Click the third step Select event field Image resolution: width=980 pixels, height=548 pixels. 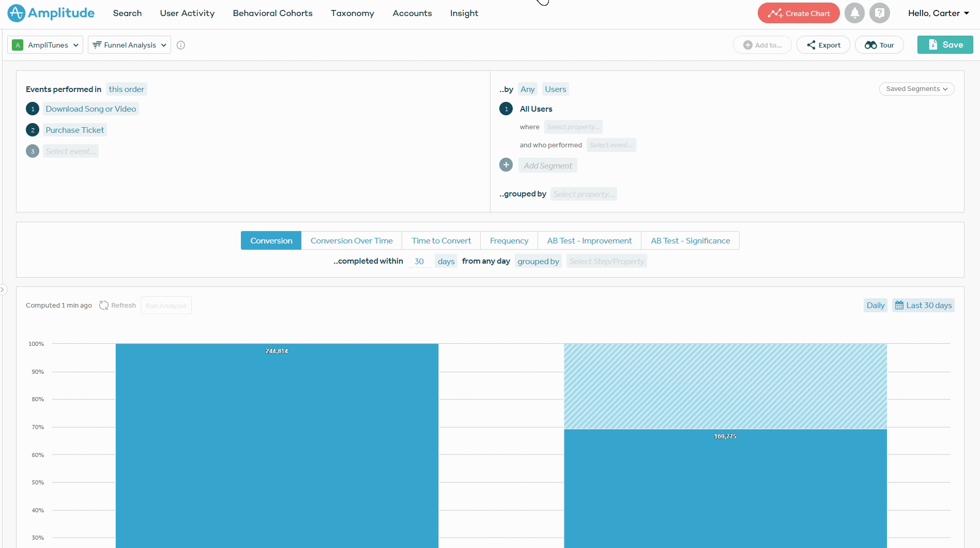pyautogui.click(x=71, y=151)
